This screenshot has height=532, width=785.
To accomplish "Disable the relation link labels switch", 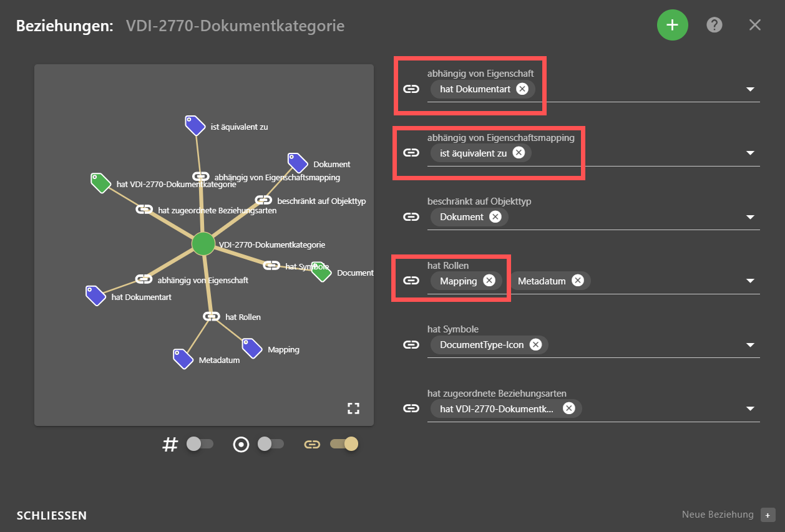I will [x=344, y=444].
